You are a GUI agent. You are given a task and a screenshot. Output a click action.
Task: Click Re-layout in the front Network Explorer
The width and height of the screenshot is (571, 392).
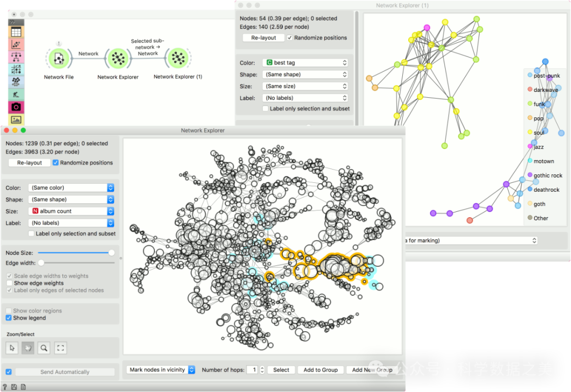tap(29, 163)
